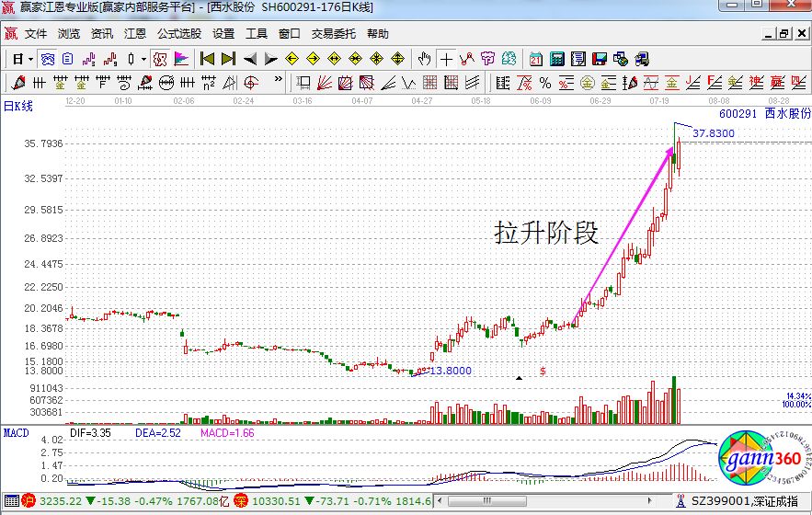812x515 pixels.
Task: Click the percent sign retracement tool
Action: coord(545,83)
